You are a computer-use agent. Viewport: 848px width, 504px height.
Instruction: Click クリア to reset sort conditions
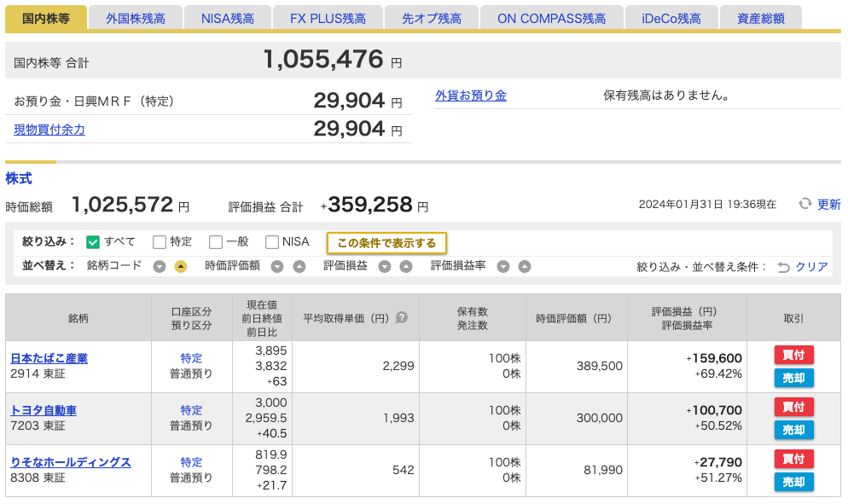[x=811, y=267]
